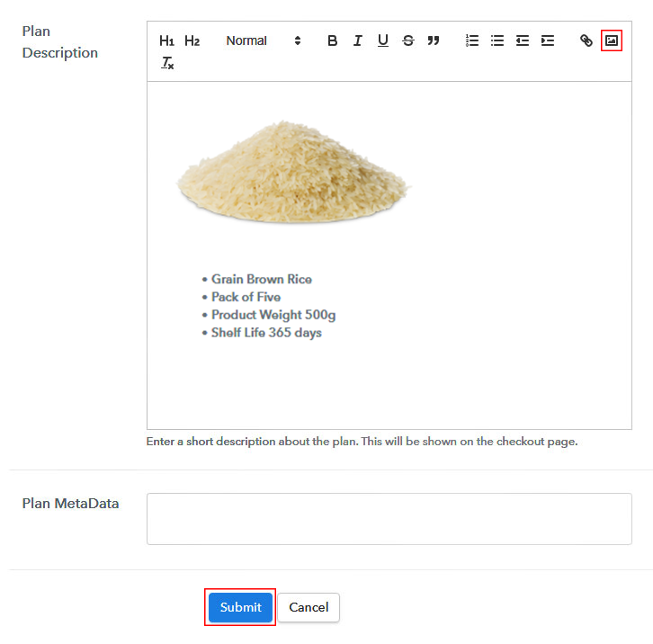Focus the Plan MetaData field
The width and height of the screenshot is (653, 644).
coord(389,519)
